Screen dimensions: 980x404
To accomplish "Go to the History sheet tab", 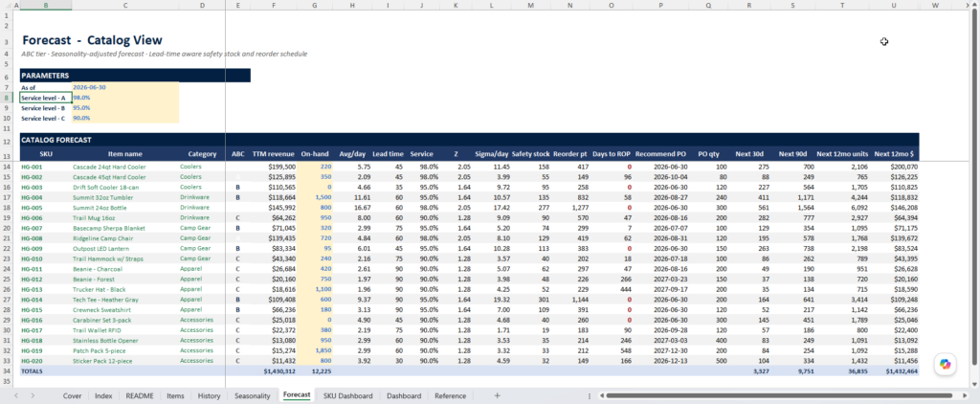I will pos(210,396).
